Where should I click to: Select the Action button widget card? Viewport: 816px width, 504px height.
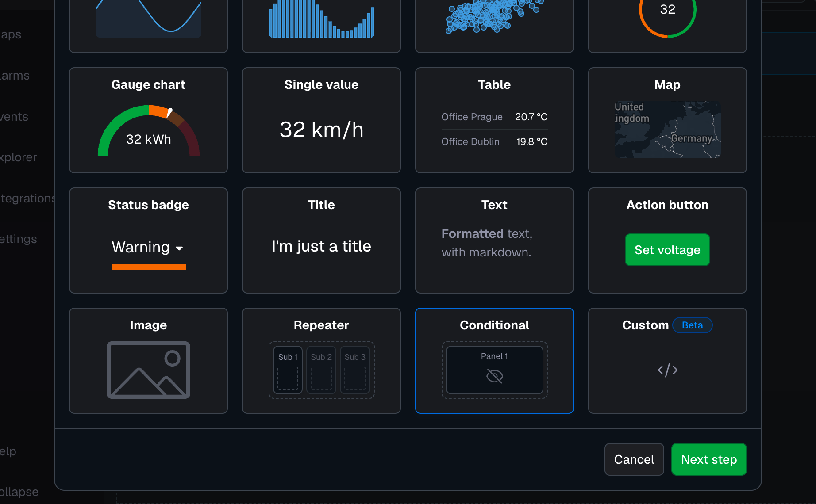(x=667, y=241)
